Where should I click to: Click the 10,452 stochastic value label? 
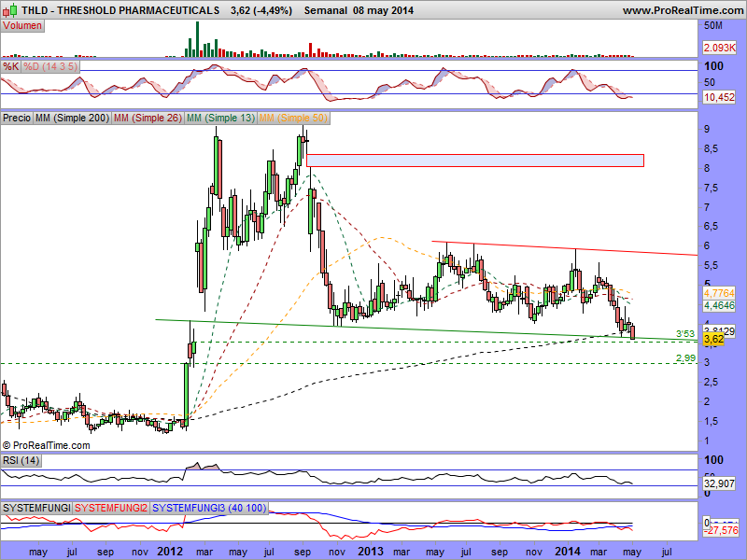click(x=719, y=97)
